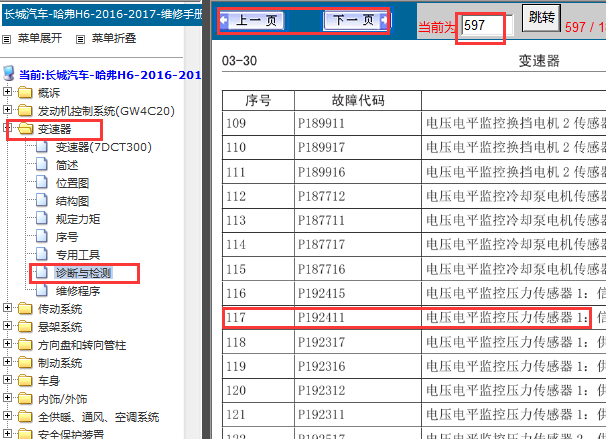Screen dimensions: 606x439
Task: Click the 专用工具 document icon
Action: tap(42, 254)
